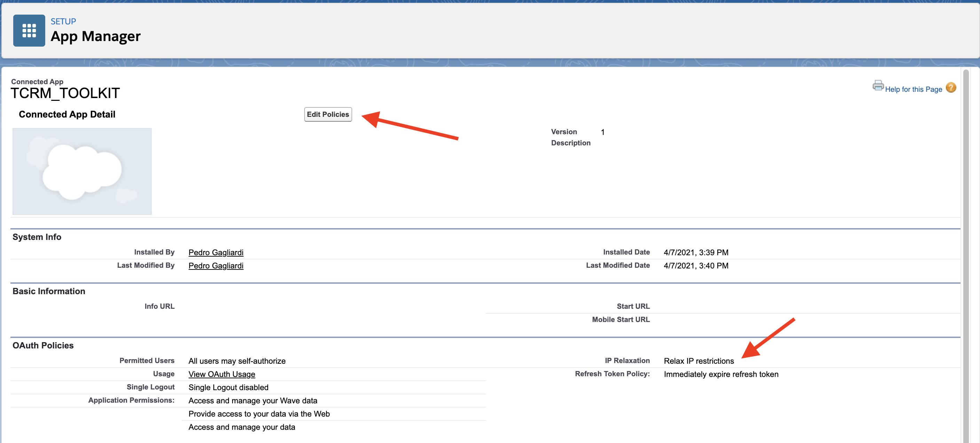Screen dimensions: 980x443
Task: Open Pedro Gagliardi link beside Installed By
Action: [x=216, y=252]
